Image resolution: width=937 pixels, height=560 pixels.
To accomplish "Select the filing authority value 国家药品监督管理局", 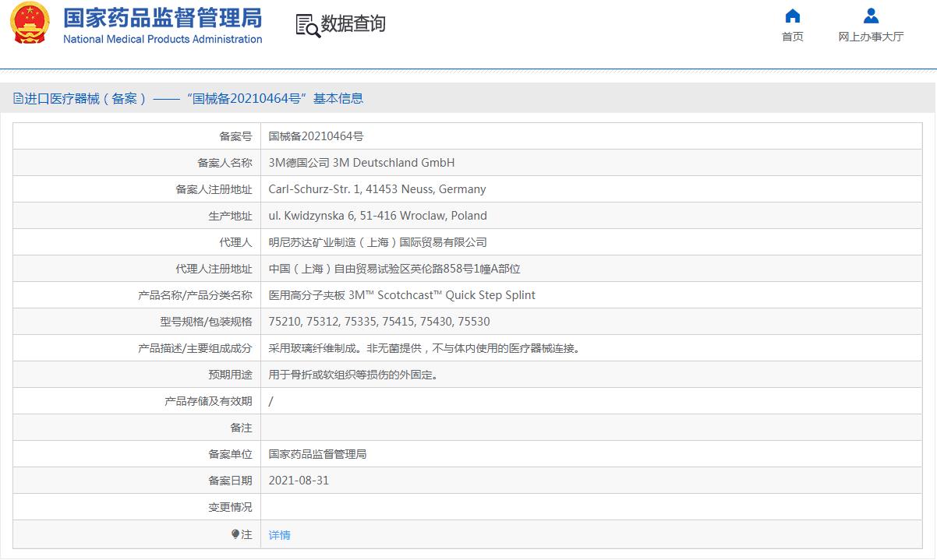I will [x=318, y=454].
